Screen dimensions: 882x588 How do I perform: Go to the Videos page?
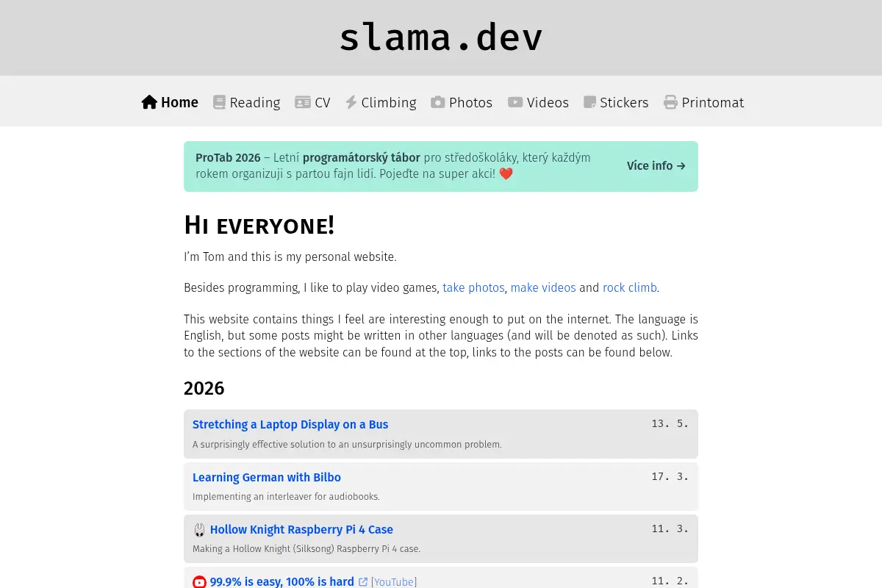coord(538,102)
